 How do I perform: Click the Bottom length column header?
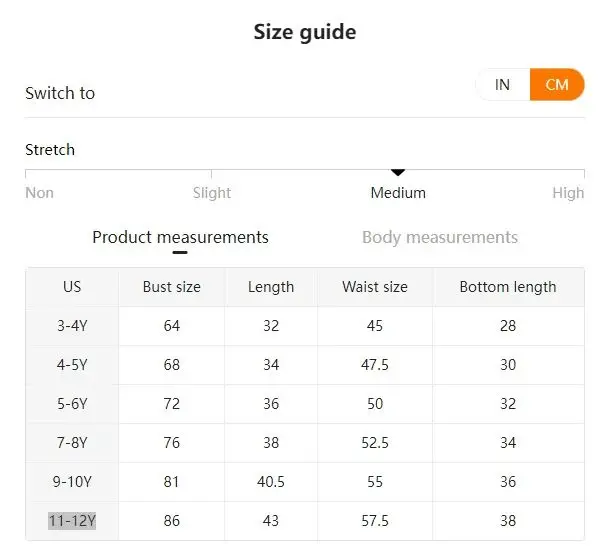click(x=508, y=287)
